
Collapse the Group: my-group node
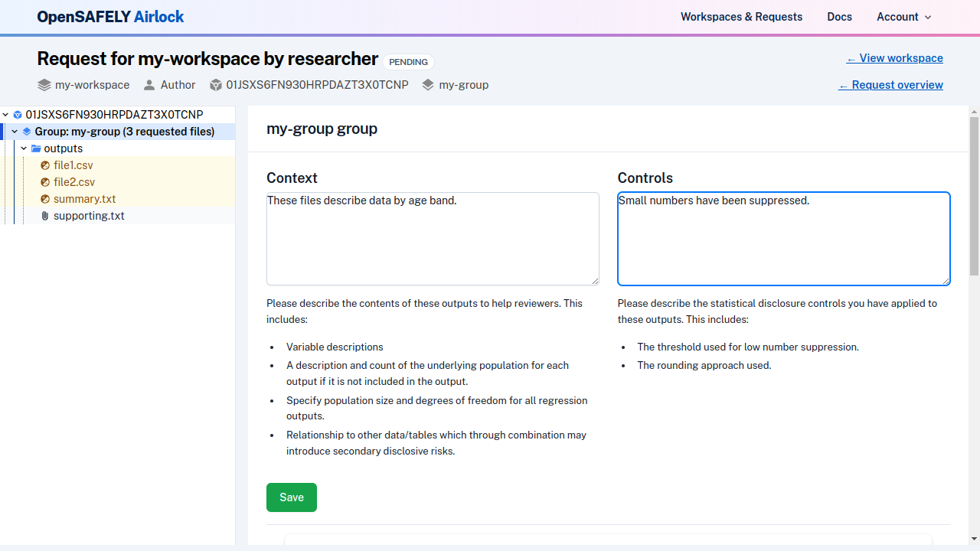click(14, 131)
